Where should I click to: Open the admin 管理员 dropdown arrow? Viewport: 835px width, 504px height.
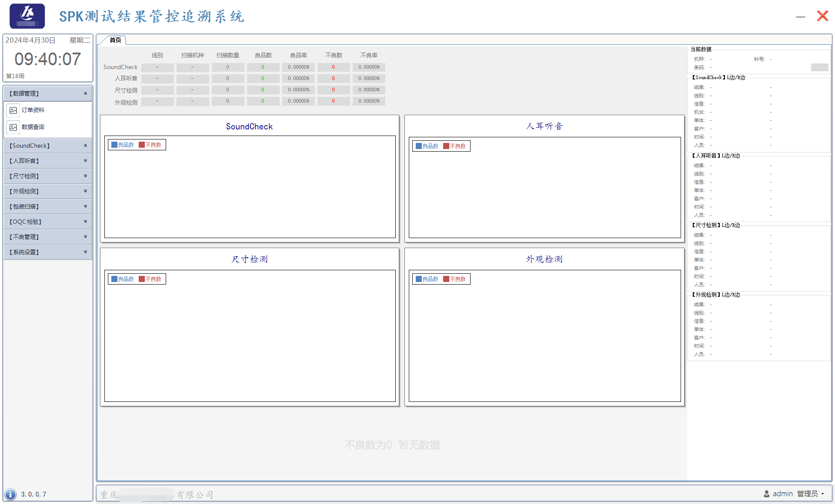pos(823,494)
